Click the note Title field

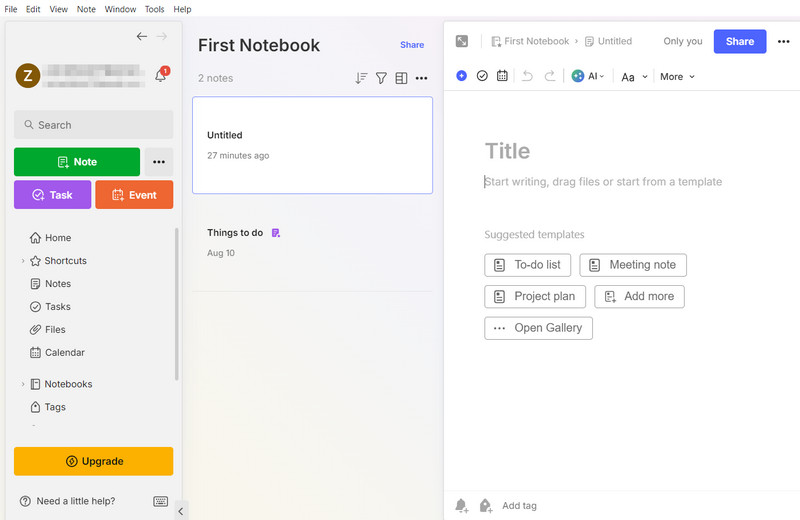[508, 151]
